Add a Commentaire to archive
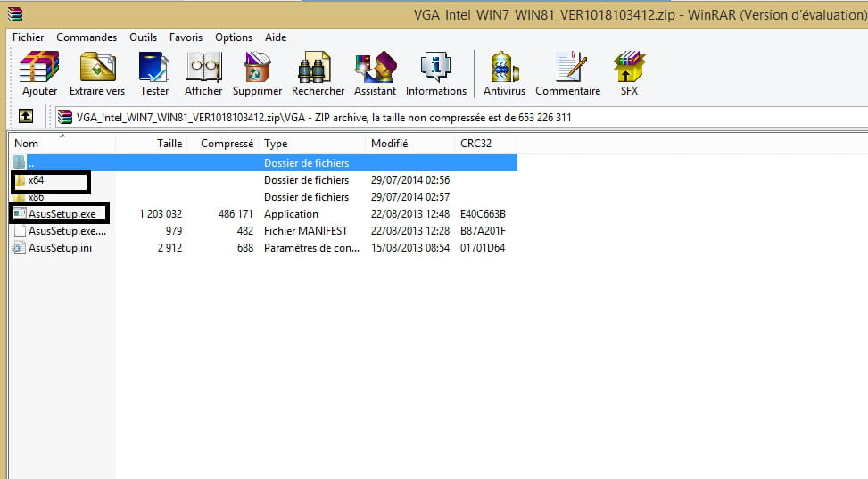The width and height of the screenshot is (868, 479). (571, 67)
